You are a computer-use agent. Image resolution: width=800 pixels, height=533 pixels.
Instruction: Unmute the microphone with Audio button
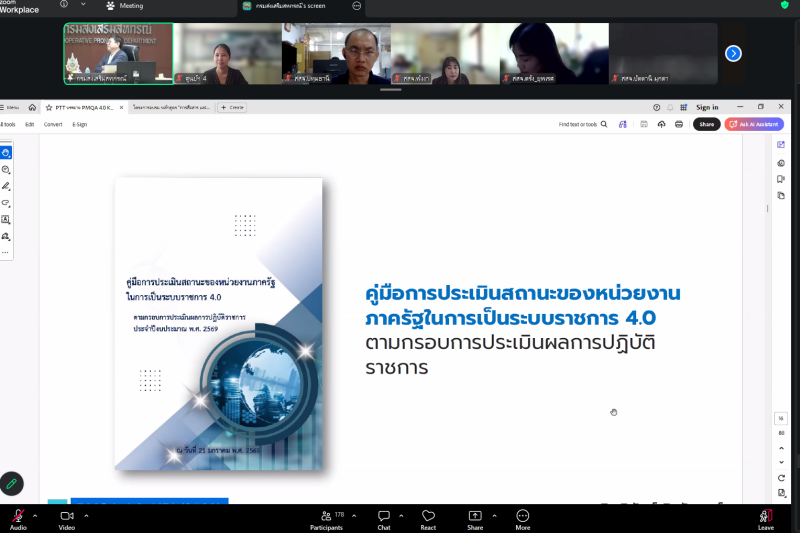pyautogui.click(x=18, y=519)
